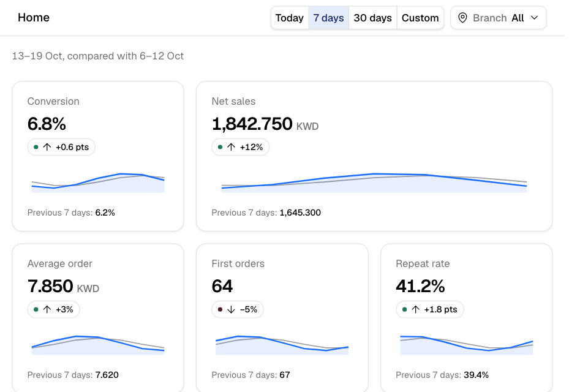This screenshot has height=392, width=588.
Task: Open the Branch All dropdown
Action: coord(499,18)
